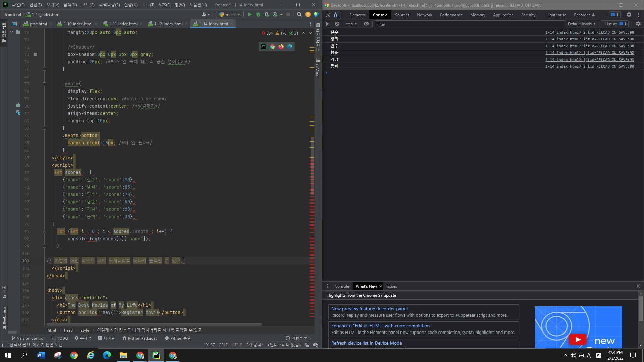This screenshot has height=362, width=644.
Task: Toggle device toolbar in DevTools
Action: tap(337, 15)
